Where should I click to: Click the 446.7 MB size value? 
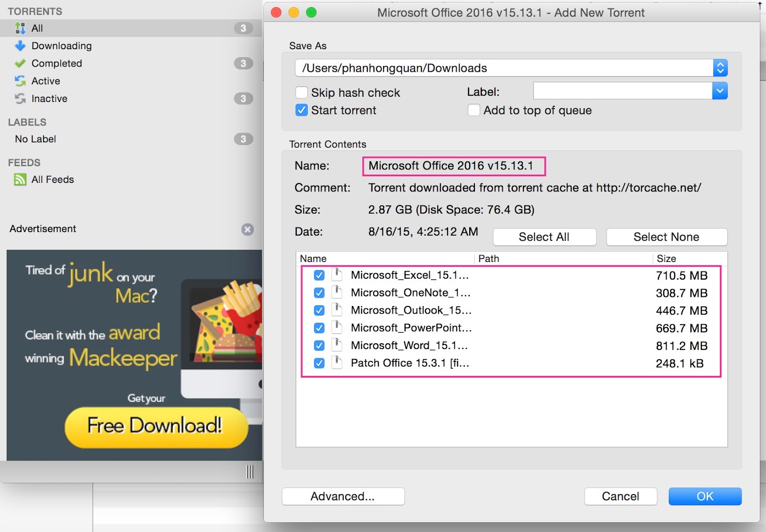pos(682,310)
